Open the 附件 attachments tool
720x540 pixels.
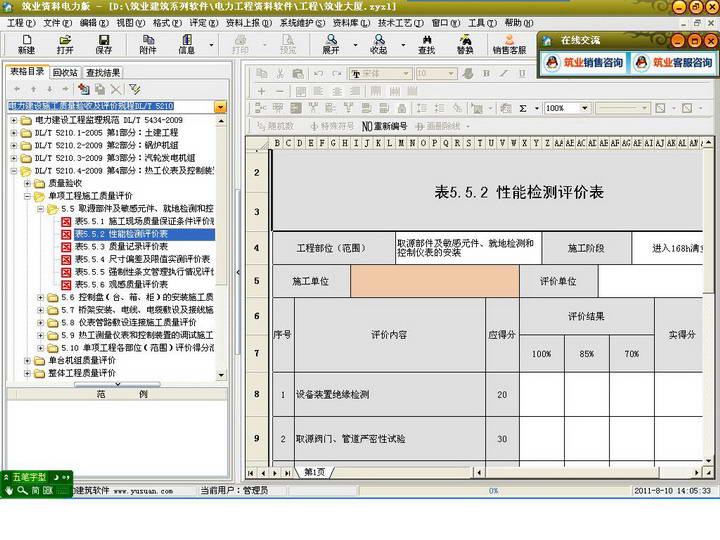147,45
